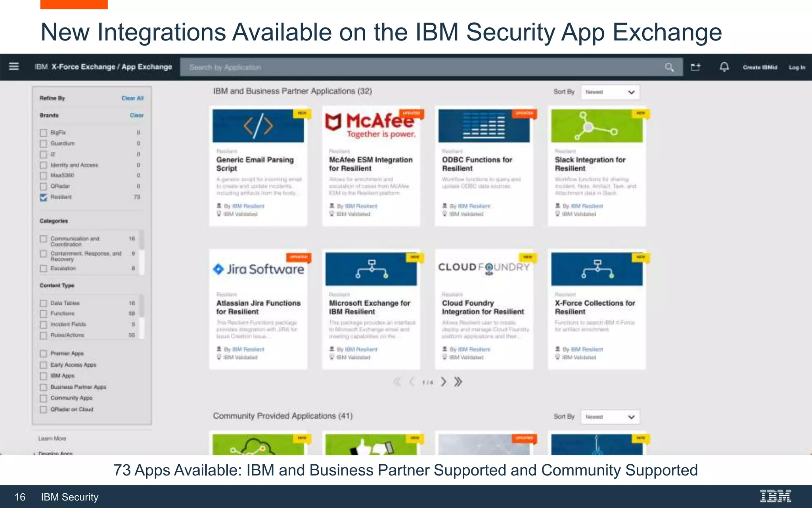This screenshot has width=812, height=508.
Task: Check the Rules/Actions checkbox
Action: (43, 335)
